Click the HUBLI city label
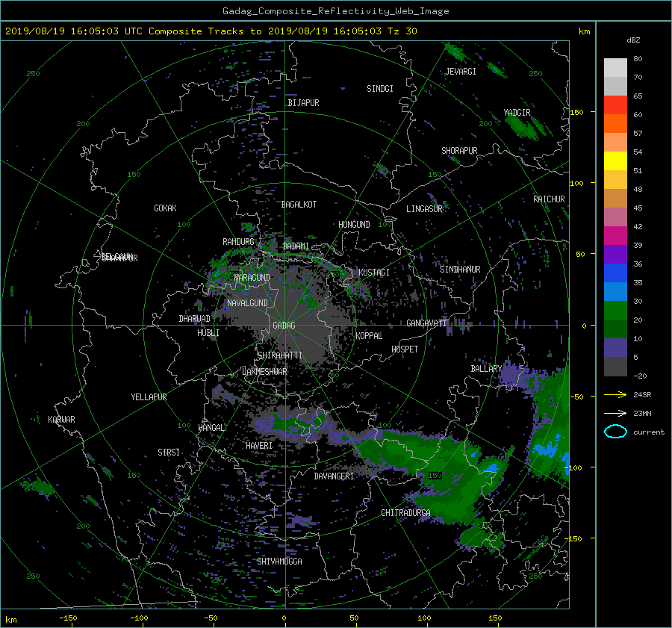 [208, 333]
